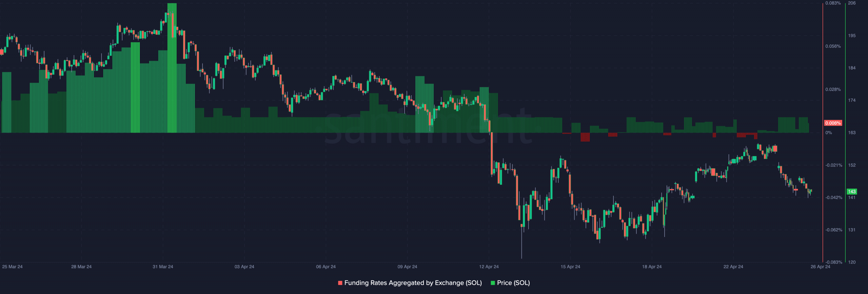Select the 26 Apr 24 date label
Screen dimensions: 868x294
point(820,267)
